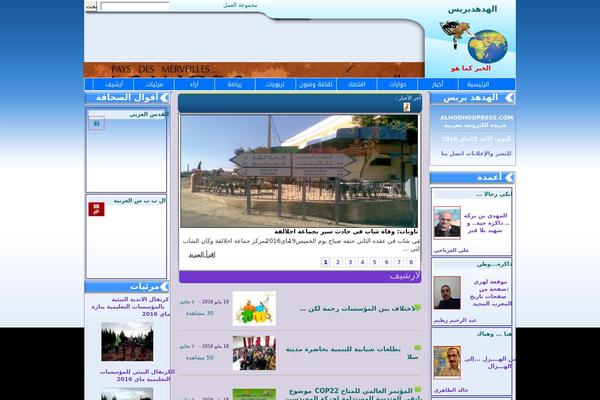Open article الاختلاف بين المؤسسات رحمة
This screenshot has height=400, width=600.
(357, 309)
